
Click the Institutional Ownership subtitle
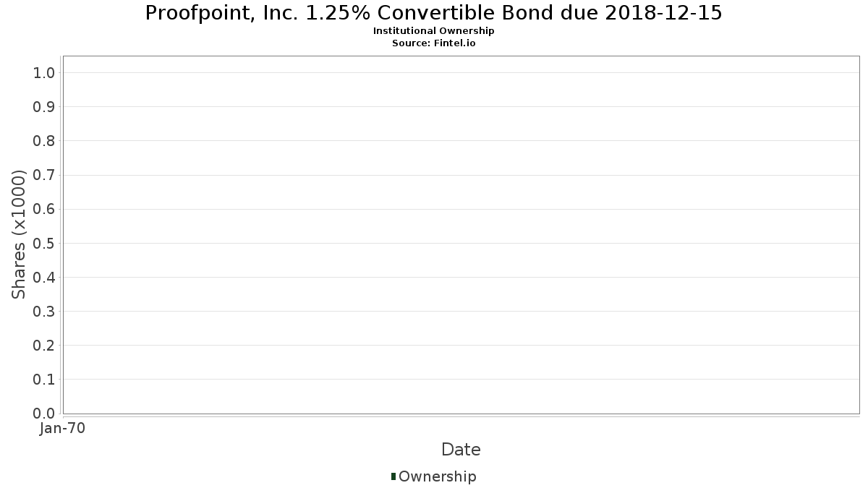tap(433, 31)
